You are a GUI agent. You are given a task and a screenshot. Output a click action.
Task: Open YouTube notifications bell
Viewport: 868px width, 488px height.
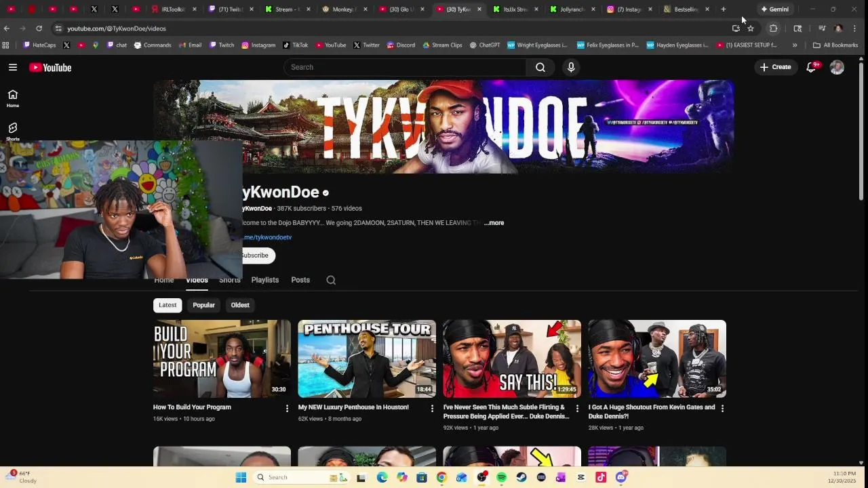tap(811, 67)
